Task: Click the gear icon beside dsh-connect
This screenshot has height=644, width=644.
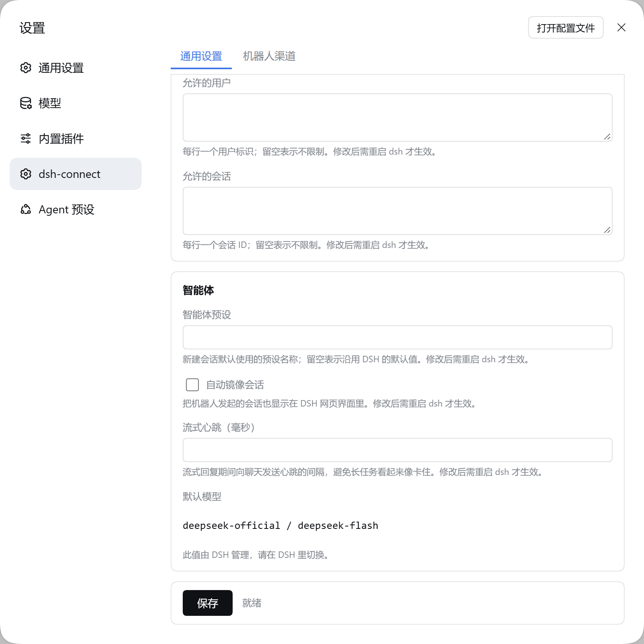Action: (26, 174)
